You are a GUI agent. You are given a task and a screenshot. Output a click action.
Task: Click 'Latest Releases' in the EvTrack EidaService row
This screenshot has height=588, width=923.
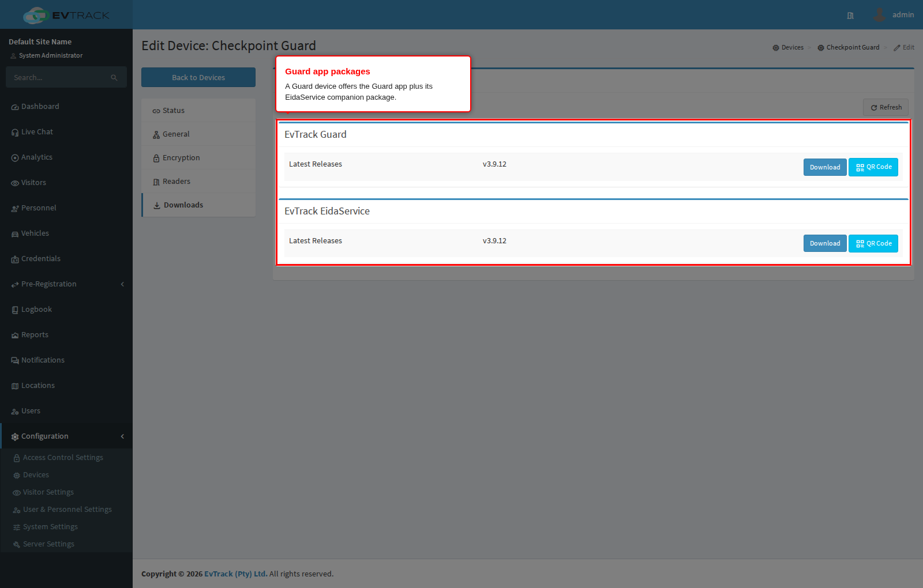316,241
